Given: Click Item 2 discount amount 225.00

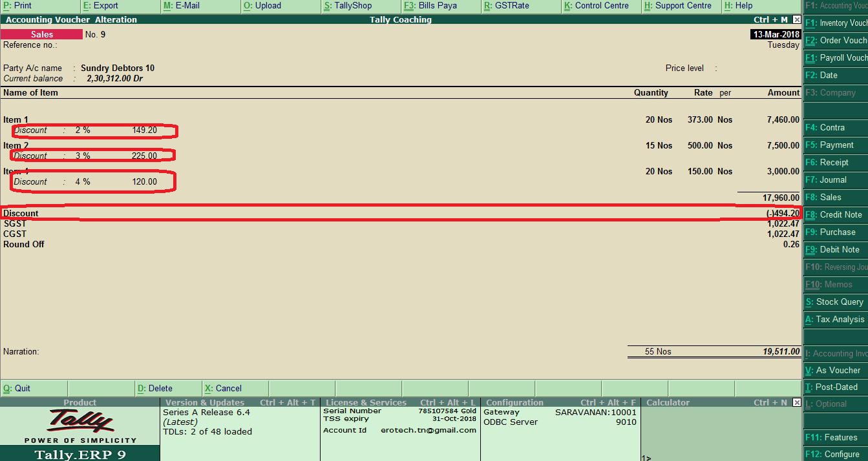Looking at the screenshot, I should pos(145,156).
